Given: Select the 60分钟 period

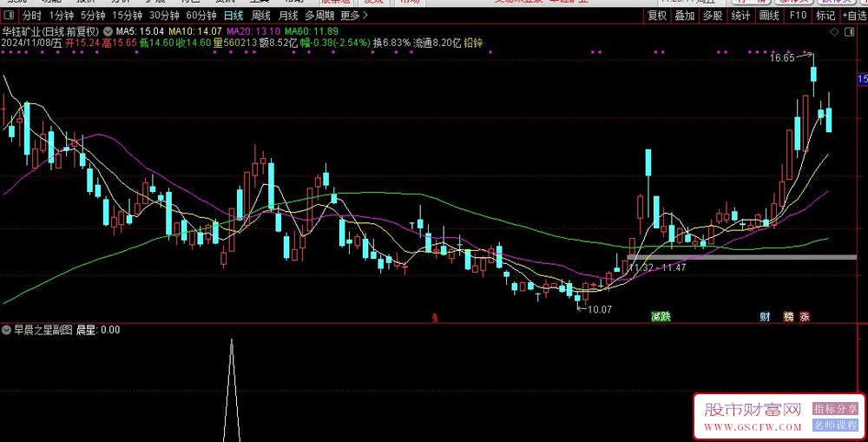Looking at the screenshot, I should click(201, 16).
